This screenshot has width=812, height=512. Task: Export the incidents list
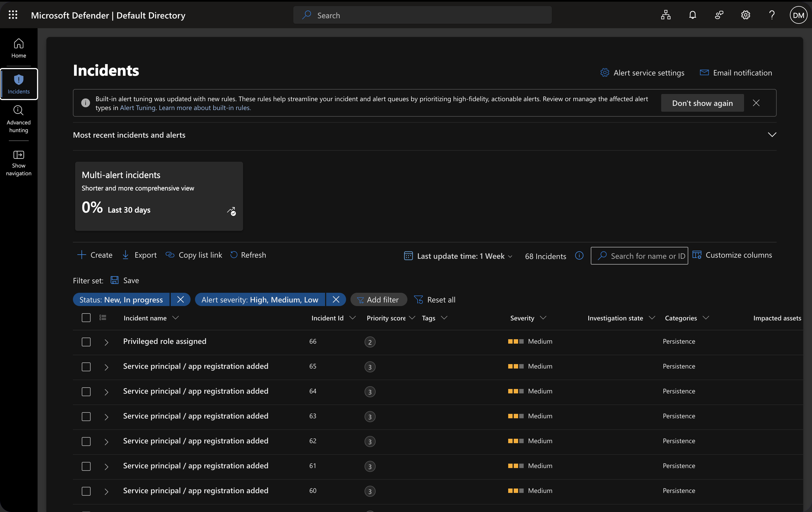(139, 255)
